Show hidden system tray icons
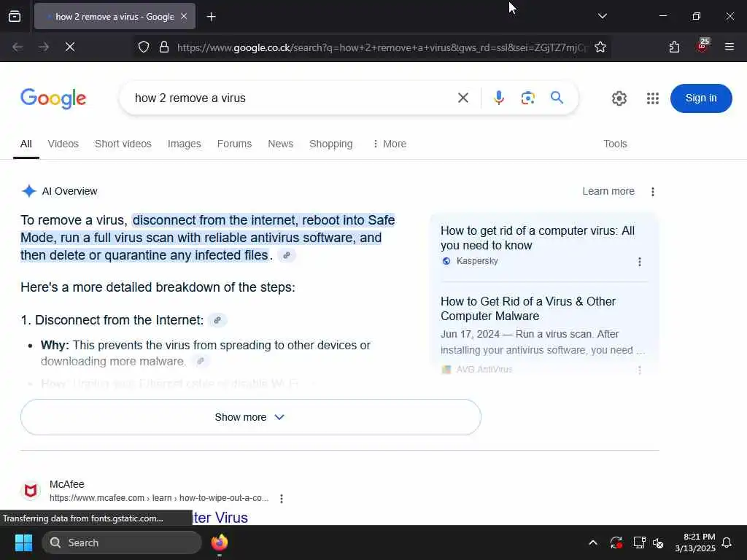Viewport: 747px width, 560px height. [593, 542]
